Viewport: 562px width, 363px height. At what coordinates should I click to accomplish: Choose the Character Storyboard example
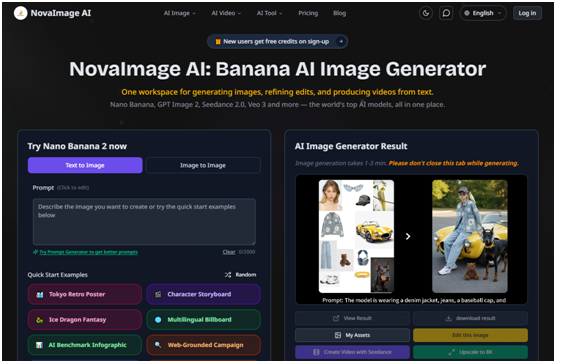(203, 294)
